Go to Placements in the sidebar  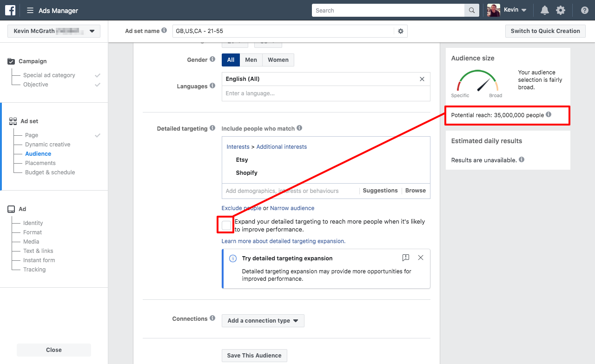pos(40,163)
